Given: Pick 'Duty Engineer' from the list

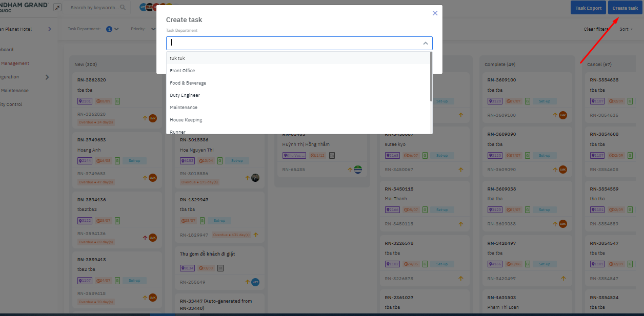Looking at the screenshot, I should point(298,95).
